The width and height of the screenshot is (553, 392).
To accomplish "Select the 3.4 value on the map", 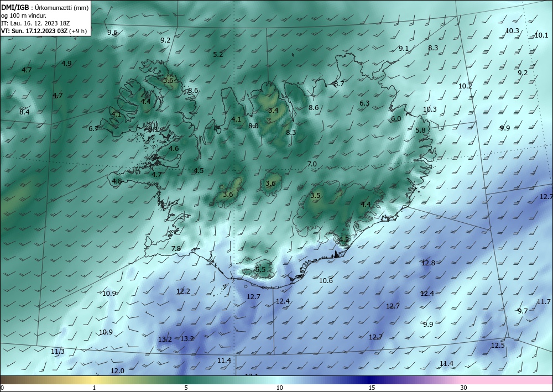I will [273, 111].
